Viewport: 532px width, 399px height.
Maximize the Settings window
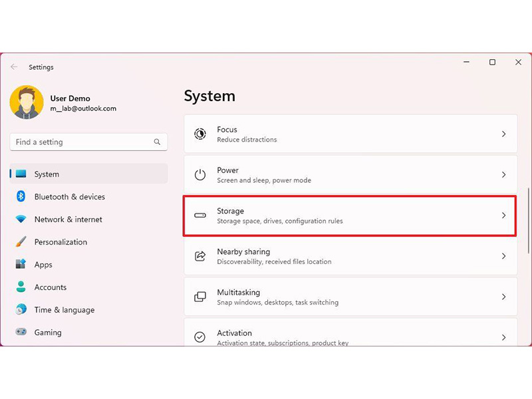492,62
